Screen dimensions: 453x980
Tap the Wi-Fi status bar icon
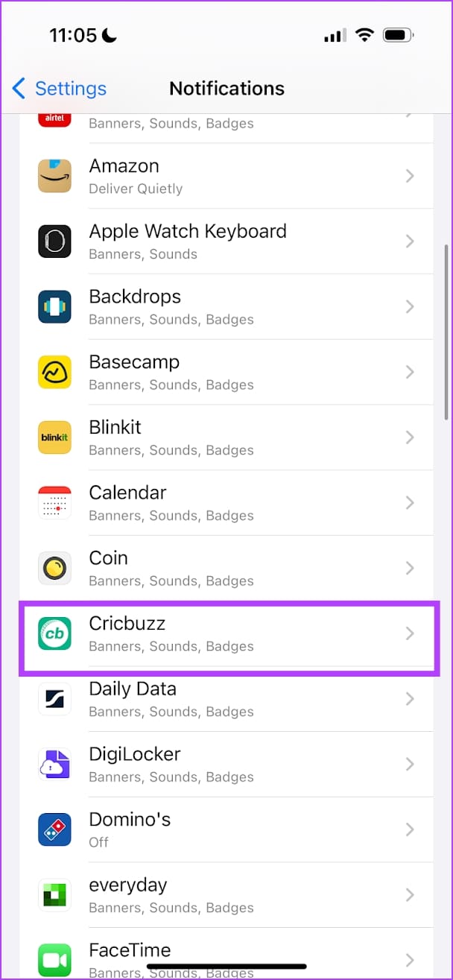point(364,34)
